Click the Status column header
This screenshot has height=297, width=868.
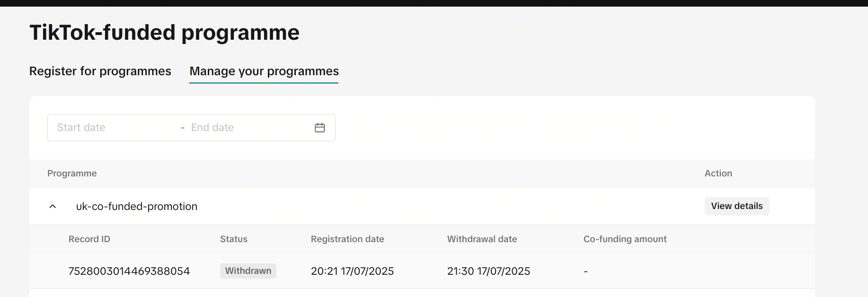[234, 239]
